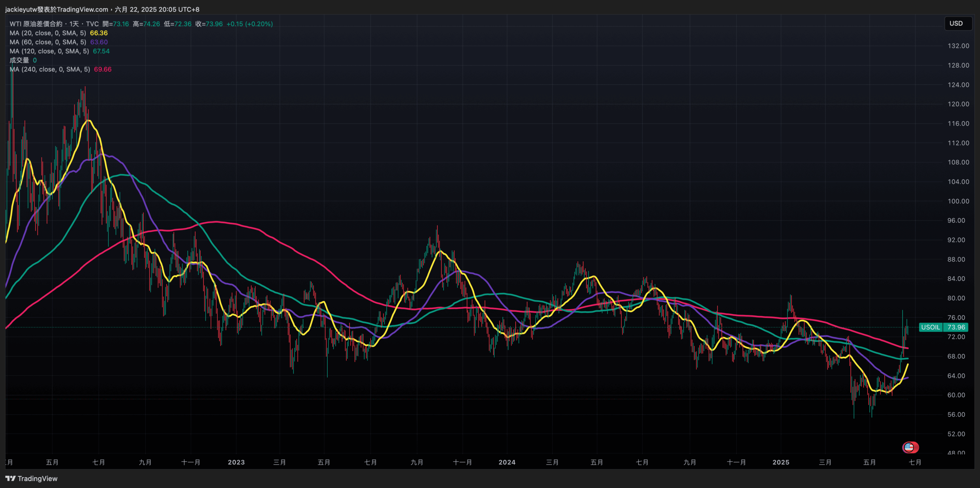Image resolution: width=980 pixels, height=488 pixels.
Task: Select the MA 20 indicator legend
Action: 48,33
